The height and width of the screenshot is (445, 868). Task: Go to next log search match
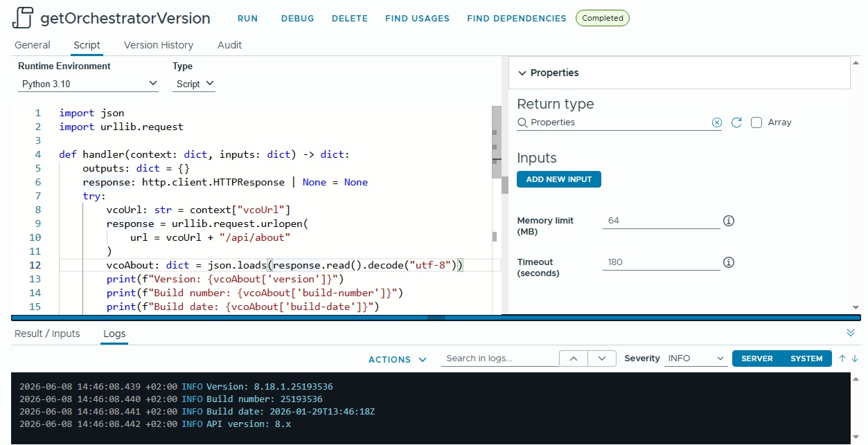pyautogui.click(x=602, y=358)
